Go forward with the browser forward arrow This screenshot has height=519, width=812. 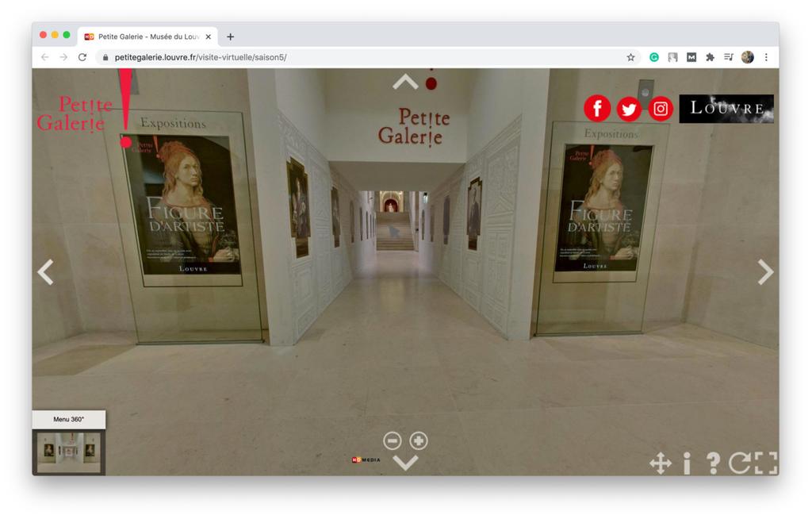tap(63, 58)
